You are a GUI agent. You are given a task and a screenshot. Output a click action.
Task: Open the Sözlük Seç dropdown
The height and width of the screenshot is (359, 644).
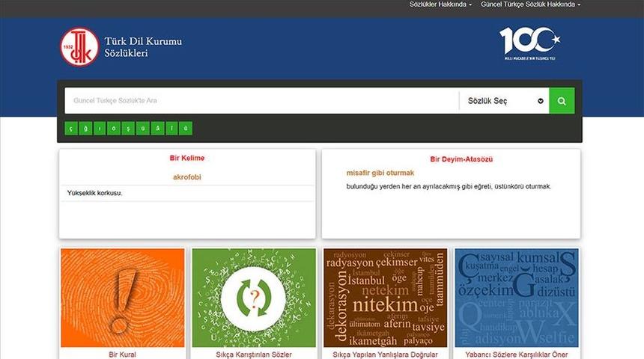click(x=504, y=101)
